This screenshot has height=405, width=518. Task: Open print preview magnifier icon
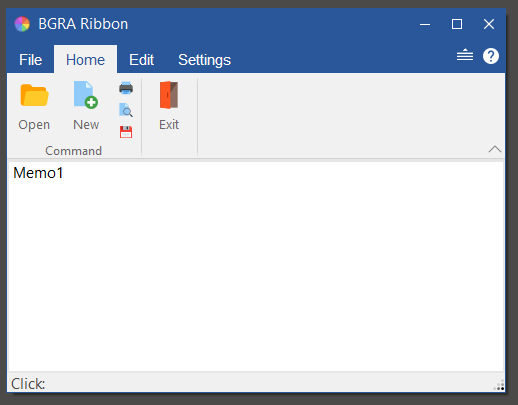pos(126,110)
